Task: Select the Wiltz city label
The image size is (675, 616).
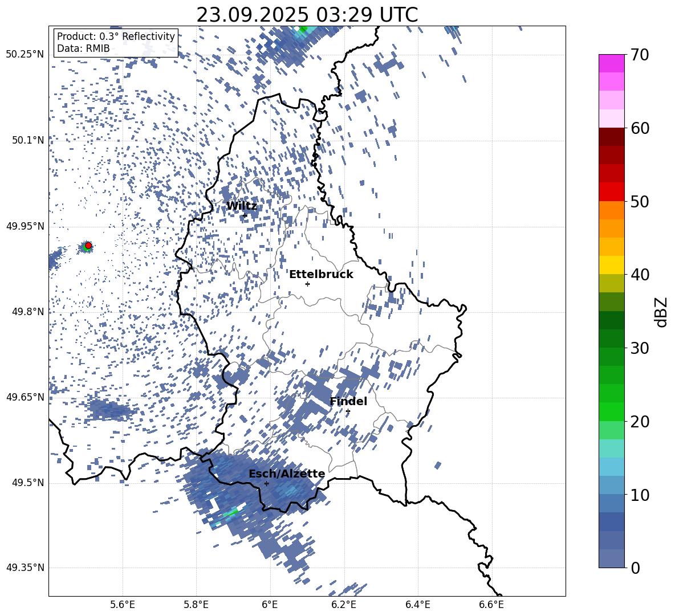Action: [242, 206]
